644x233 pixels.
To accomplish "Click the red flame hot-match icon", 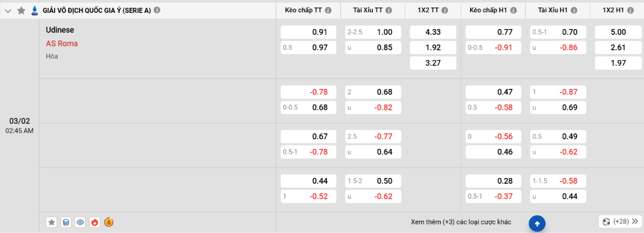I will coord(95,222).
